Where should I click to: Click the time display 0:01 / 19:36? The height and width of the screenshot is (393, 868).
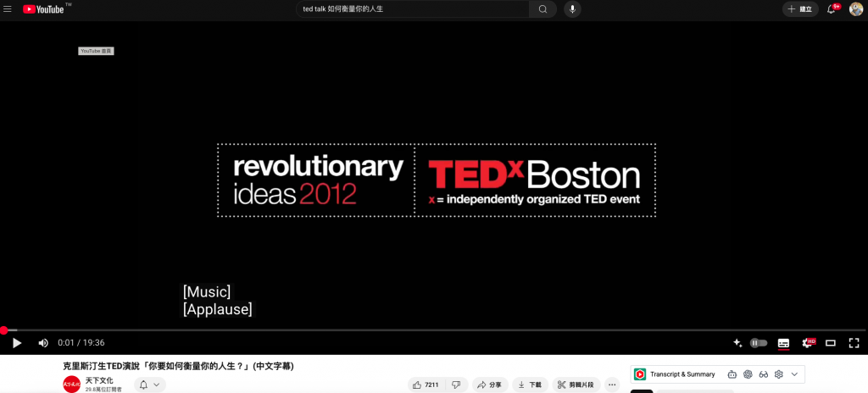tap(81, 343)
